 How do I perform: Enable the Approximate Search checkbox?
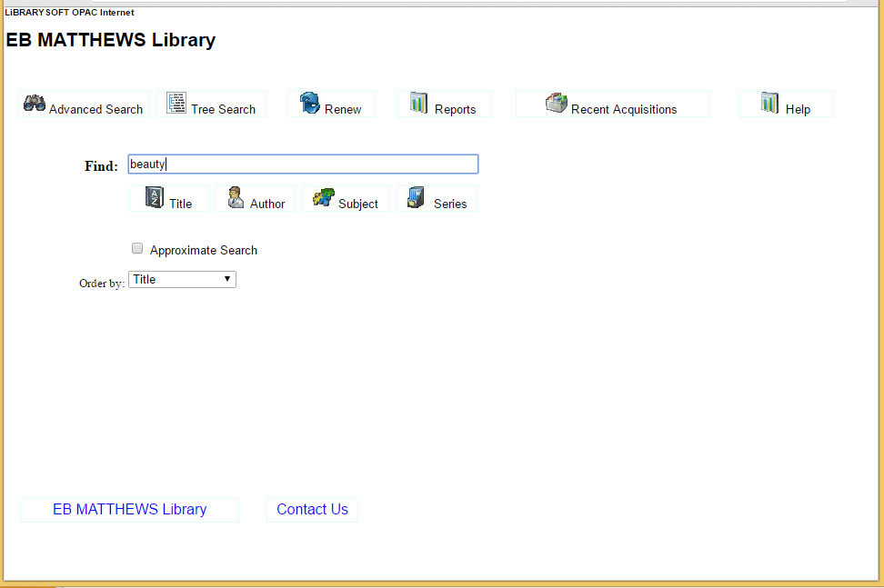(137, 248)
